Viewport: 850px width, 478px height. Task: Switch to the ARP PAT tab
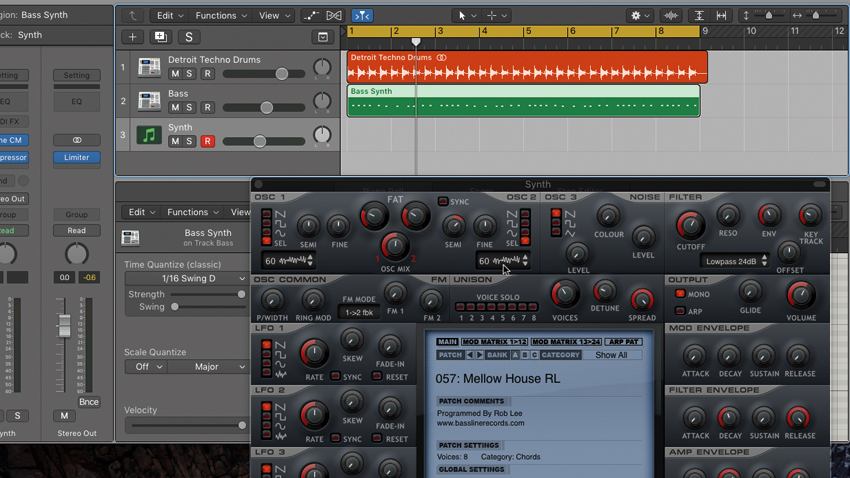click(x=623, y=342)
